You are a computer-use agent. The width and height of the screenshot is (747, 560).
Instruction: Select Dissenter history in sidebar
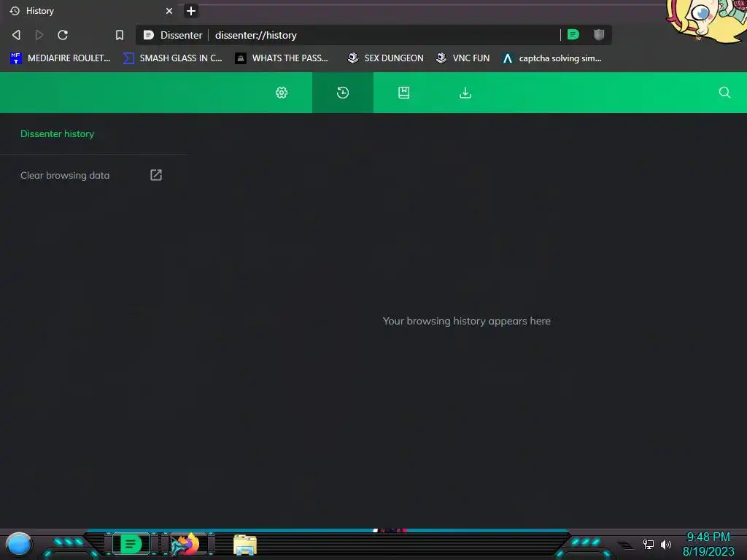(57, 134)
